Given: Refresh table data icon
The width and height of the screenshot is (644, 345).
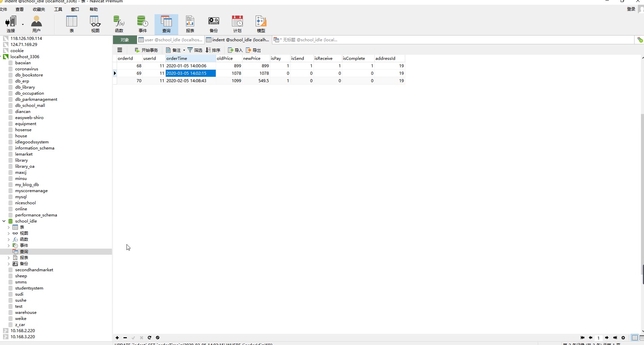Looking at the screenshot, I should coord(149,338).
